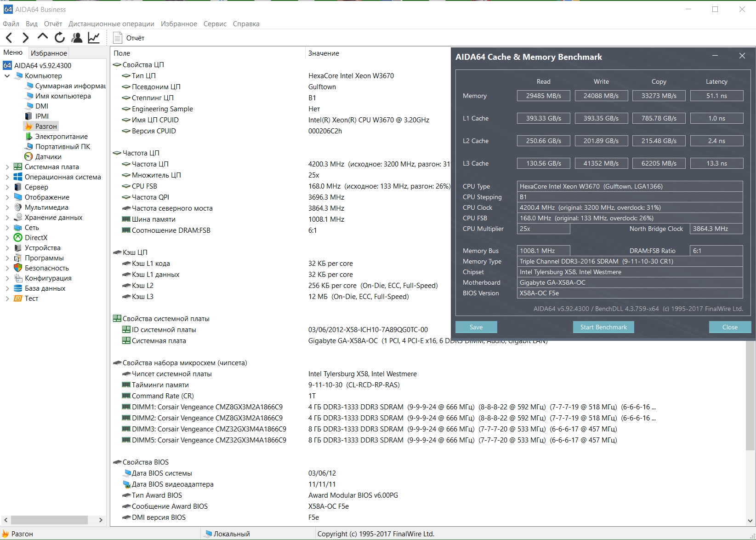Viewport: 756px width, 540px height.
Task: Open the graph chart icon in toolbar
Action: coord(94,38)
